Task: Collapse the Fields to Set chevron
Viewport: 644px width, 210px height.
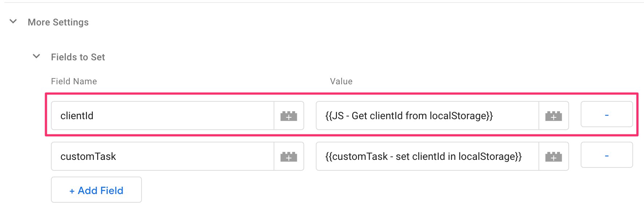Action: (x=36, y=56)
